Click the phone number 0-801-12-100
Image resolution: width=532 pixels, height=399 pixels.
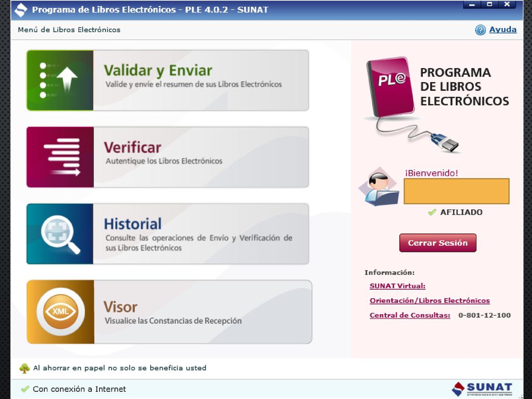click(x=484, y=315)
